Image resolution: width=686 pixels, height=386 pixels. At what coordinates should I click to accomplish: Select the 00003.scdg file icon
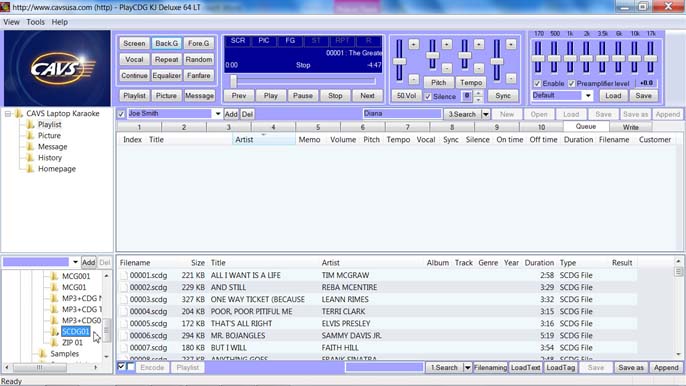pos(124,299)
